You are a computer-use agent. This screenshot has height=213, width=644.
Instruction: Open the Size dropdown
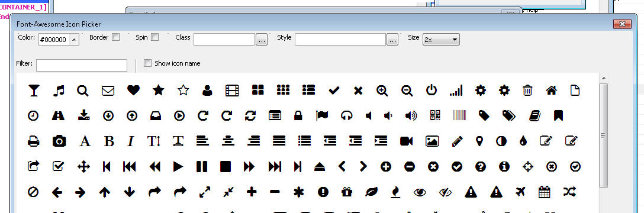(441, 40)
